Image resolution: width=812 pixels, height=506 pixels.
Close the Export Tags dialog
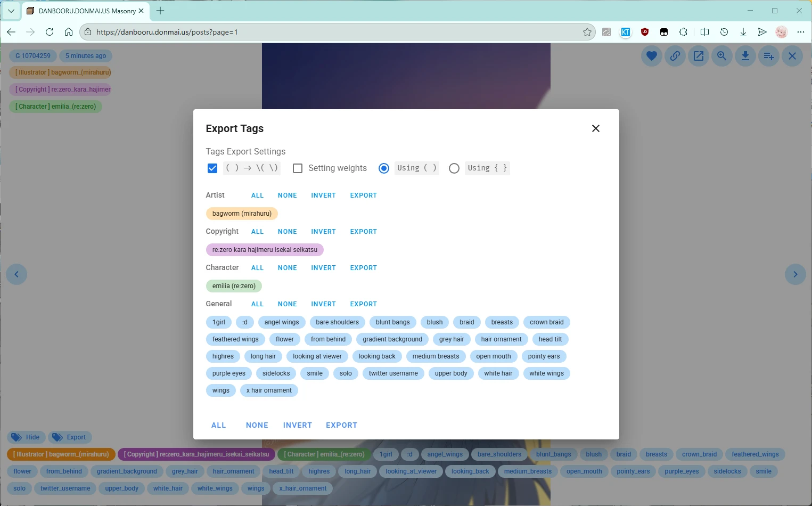pos(596,128)
